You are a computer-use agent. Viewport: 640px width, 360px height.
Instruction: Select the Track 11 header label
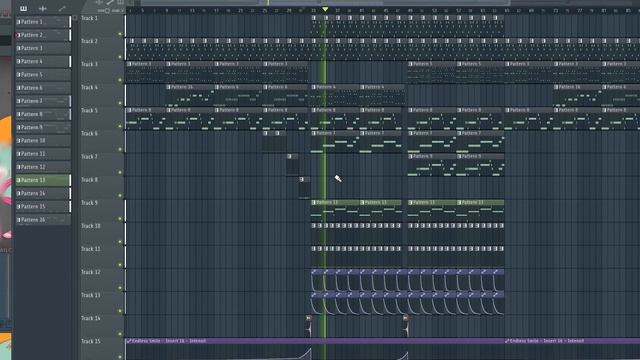(91, 249)
